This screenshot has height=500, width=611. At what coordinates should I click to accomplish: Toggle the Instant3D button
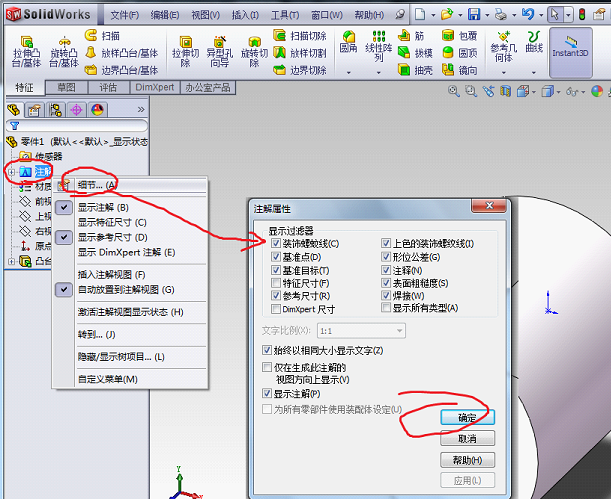point(570,52)
